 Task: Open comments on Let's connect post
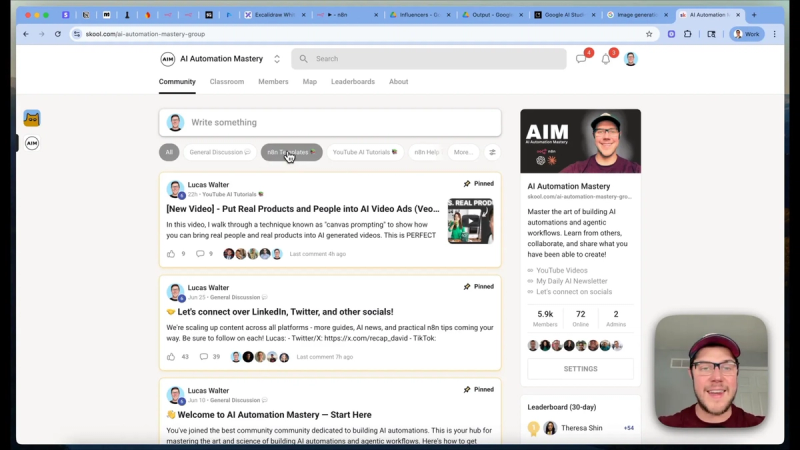(204, 357)
